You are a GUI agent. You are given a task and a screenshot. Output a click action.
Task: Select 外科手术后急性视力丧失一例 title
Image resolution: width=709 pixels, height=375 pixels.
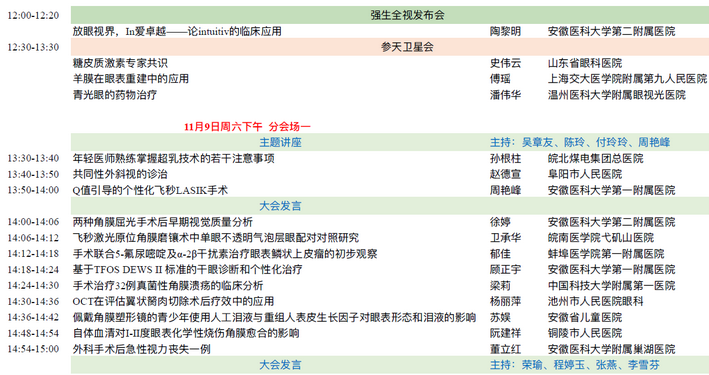point(142,349)
